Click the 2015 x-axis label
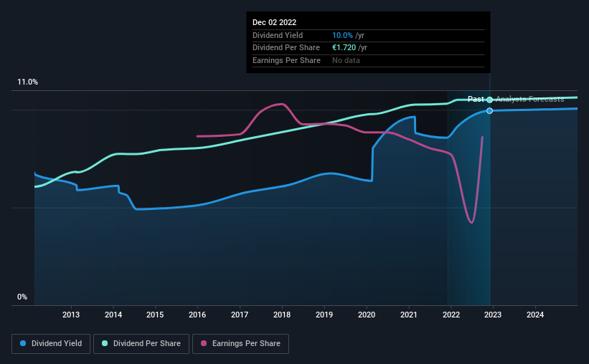 pyautogui.click(x=155, y=315)
